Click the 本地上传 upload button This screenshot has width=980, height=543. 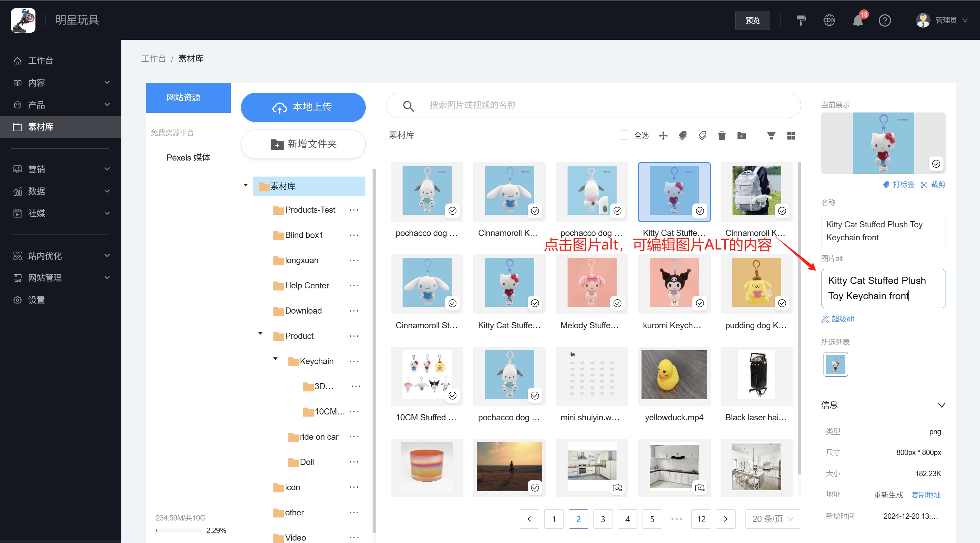point(303,107)
